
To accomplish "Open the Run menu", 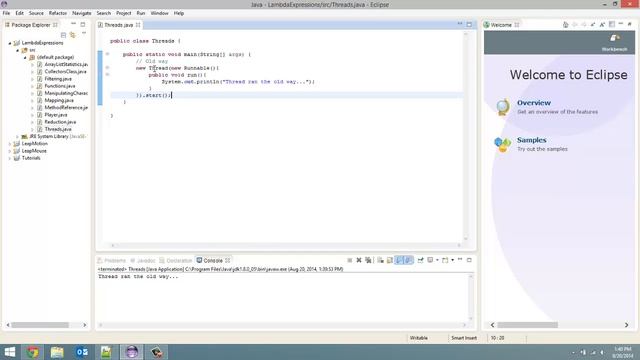I will 141,13.
